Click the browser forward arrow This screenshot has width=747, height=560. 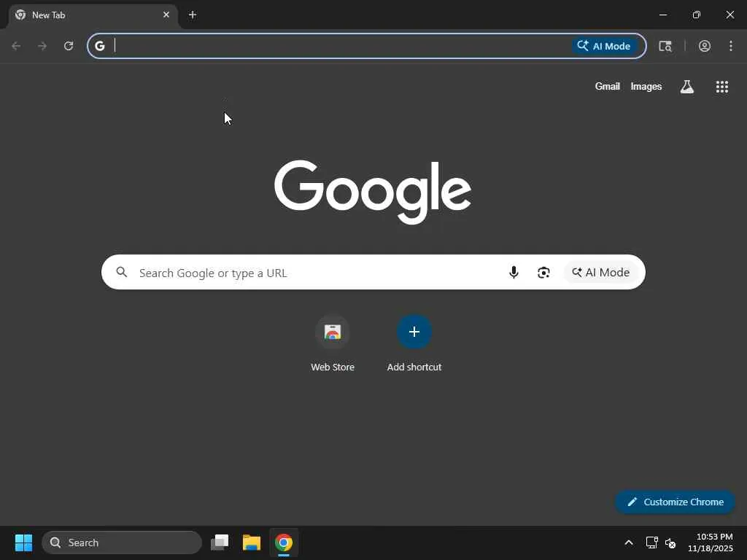pos(42,46)
